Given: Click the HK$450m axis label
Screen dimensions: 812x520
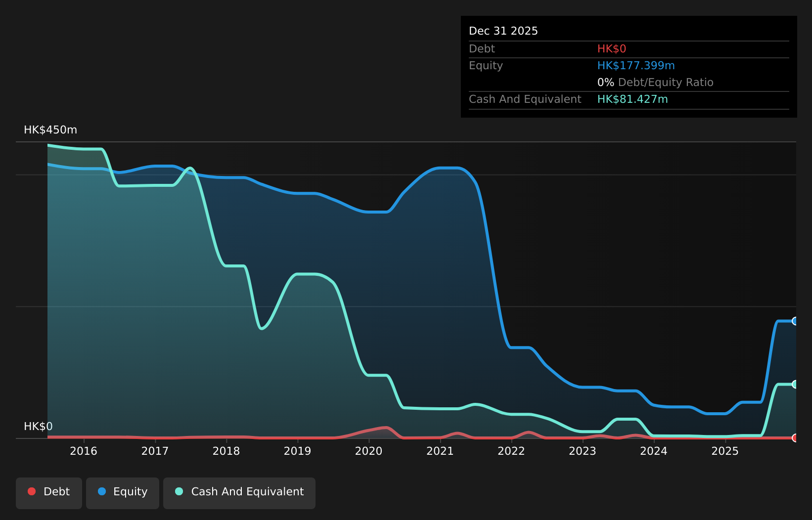Looking at the screenshot, I should (x=50, y=130).
